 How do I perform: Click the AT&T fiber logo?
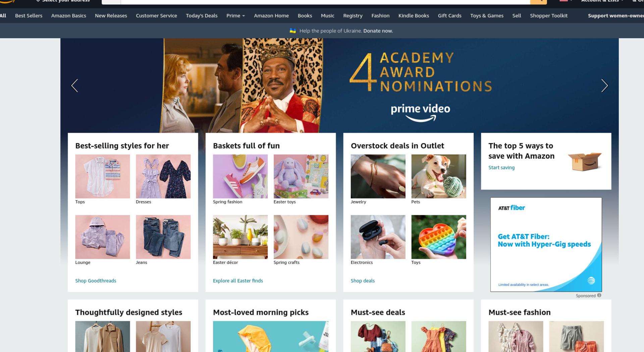coord(512,208)
